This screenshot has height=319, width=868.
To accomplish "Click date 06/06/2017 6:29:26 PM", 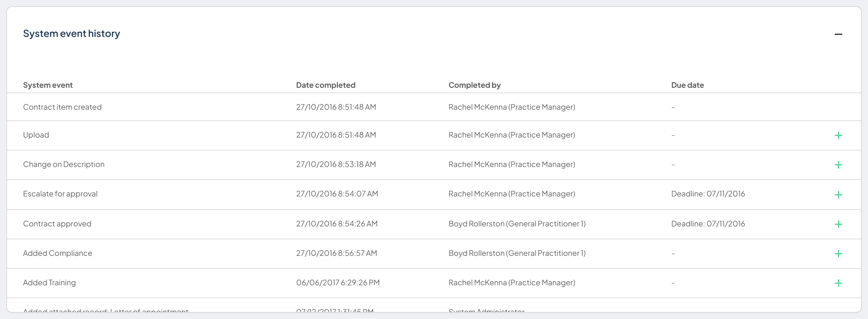I will (x=338, y=283).
